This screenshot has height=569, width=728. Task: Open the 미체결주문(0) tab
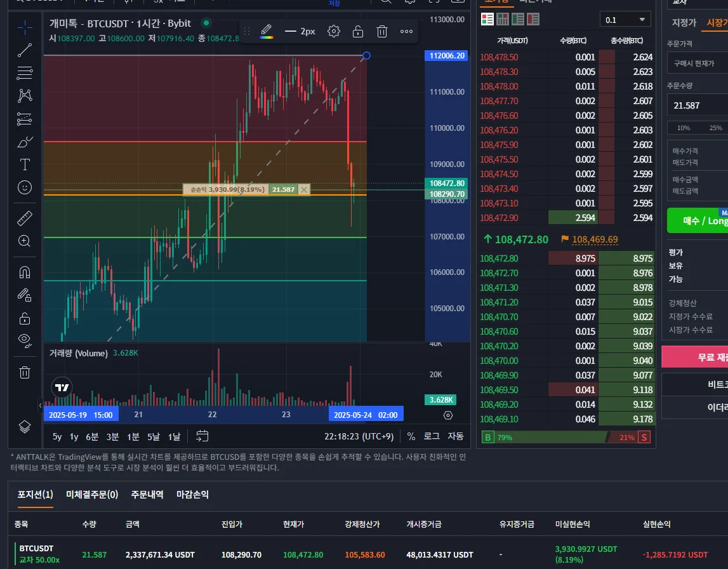pos(92,494)
